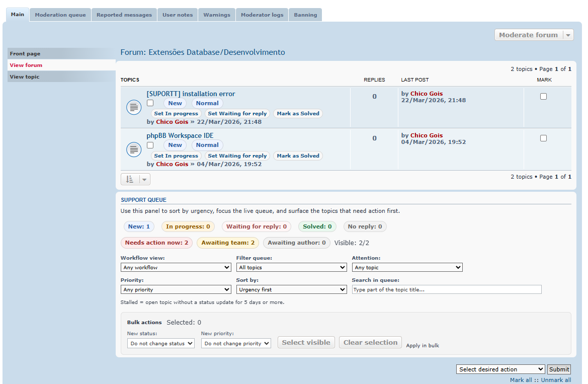Click the Search in queue text field

coord(446,290)
